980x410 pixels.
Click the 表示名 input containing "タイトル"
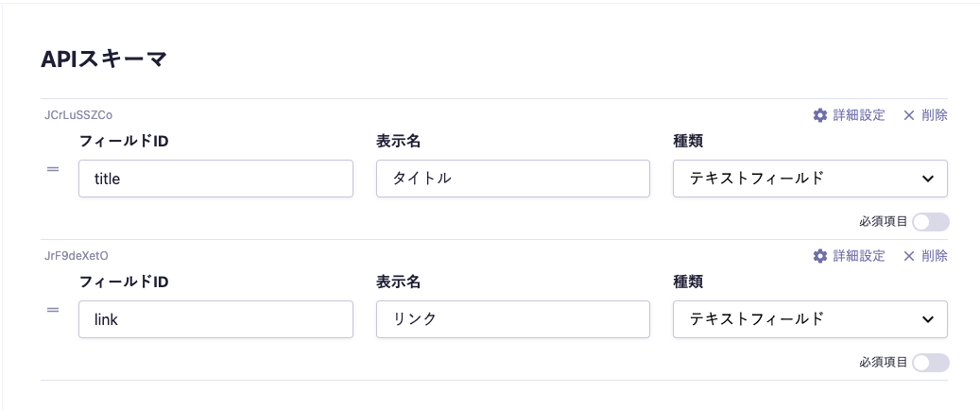pos(512,179)
